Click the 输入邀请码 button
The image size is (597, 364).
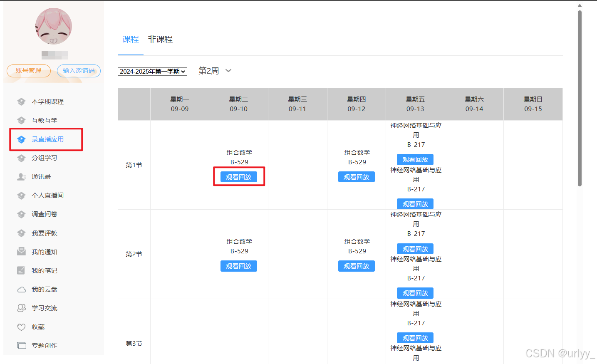[x=79, y=71]
